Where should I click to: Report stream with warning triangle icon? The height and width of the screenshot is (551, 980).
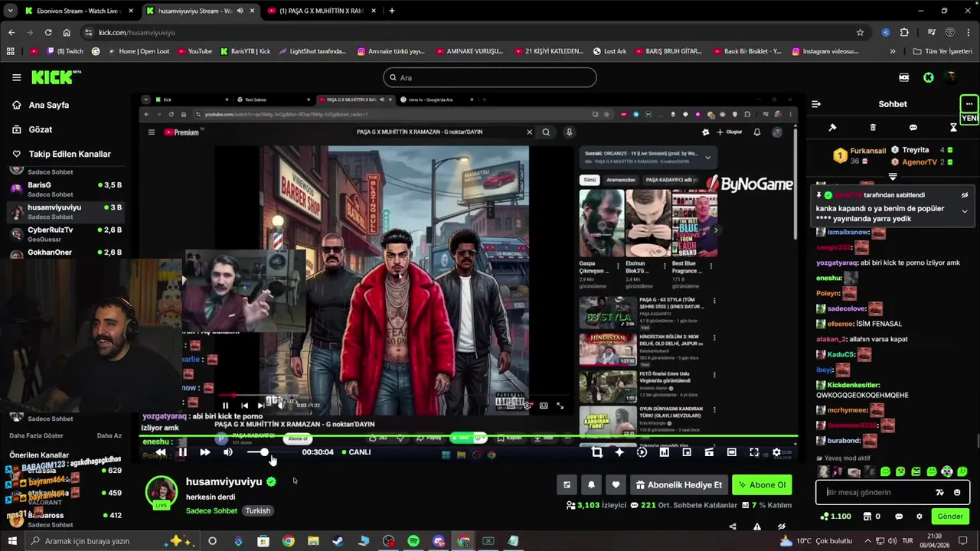(x=757, y=527)
